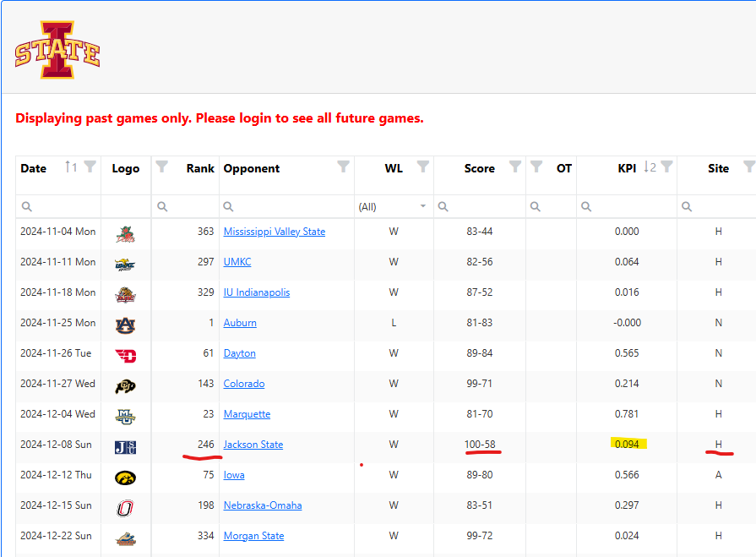This screenshot has width=756, height=557.
Task: Focus the Rank search field
Action: [x=186, y=206]
